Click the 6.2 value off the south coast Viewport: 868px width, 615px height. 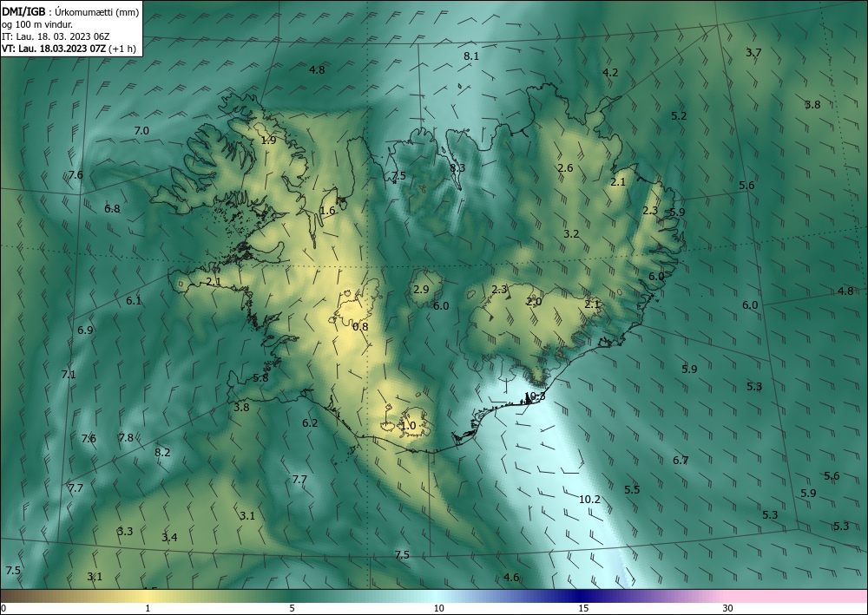(x=310, y=423)
